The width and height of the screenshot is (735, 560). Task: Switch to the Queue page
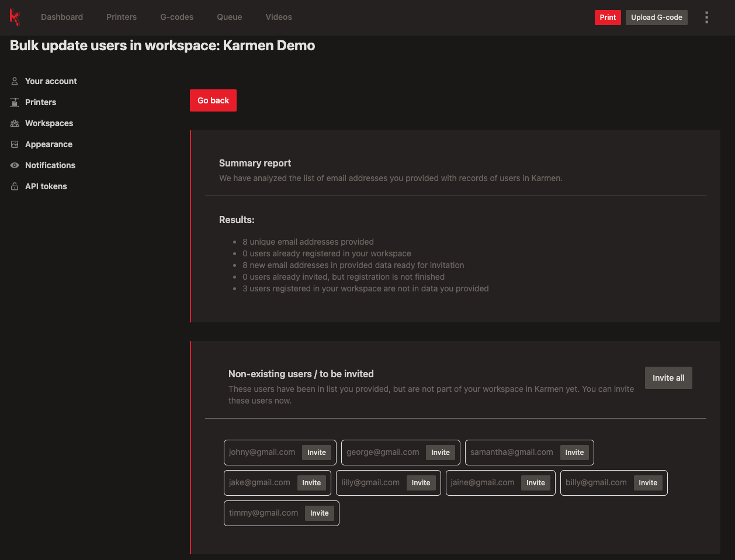pyautogui.click(x=230, y=17)
